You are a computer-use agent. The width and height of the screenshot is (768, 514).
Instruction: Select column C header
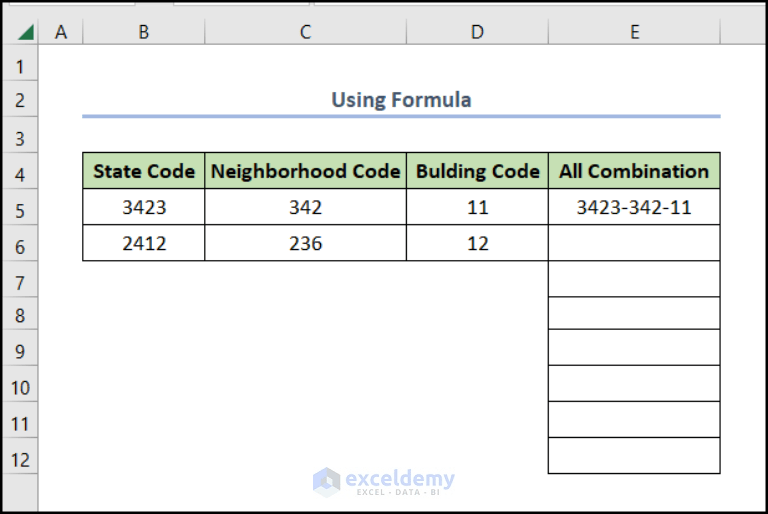305,32
